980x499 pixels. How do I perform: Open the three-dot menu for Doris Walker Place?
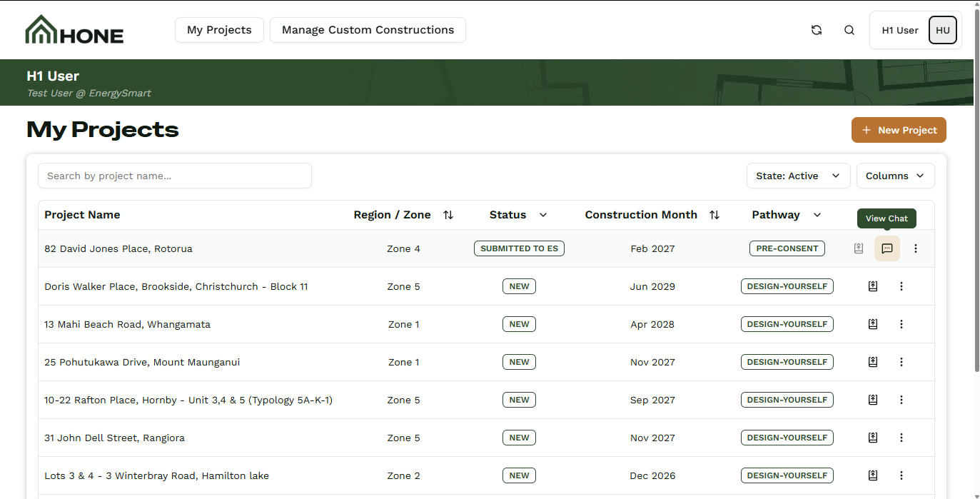point(901,286)
